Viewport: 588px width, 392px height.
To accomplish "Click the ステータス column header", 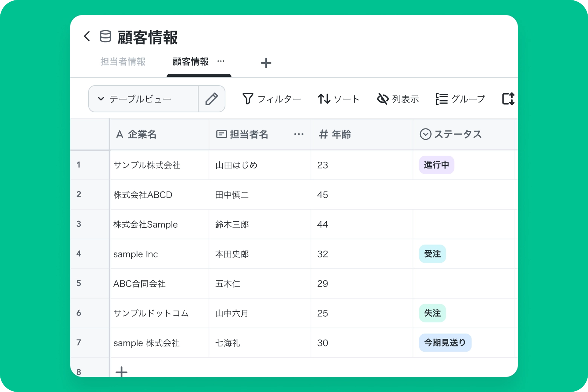I will pyautogui.click(x=458, y=135).
